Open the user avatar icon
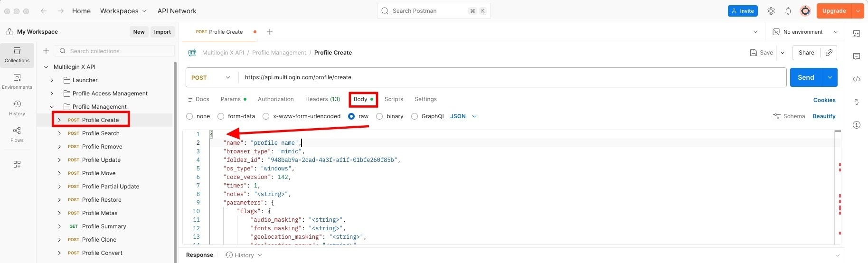The image size is (868, 263). (805, 11)
